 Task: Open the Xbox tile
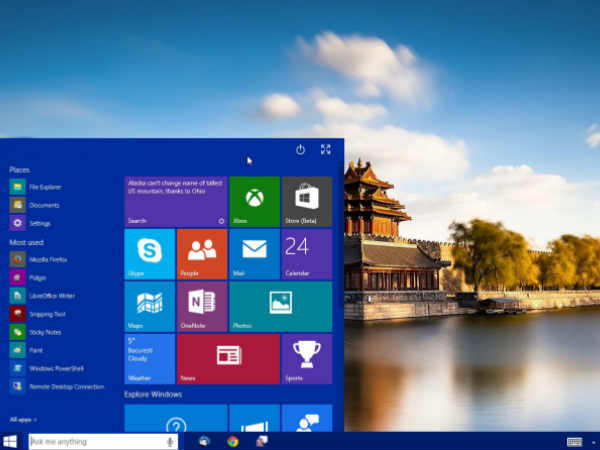click(x=254, y=202)
